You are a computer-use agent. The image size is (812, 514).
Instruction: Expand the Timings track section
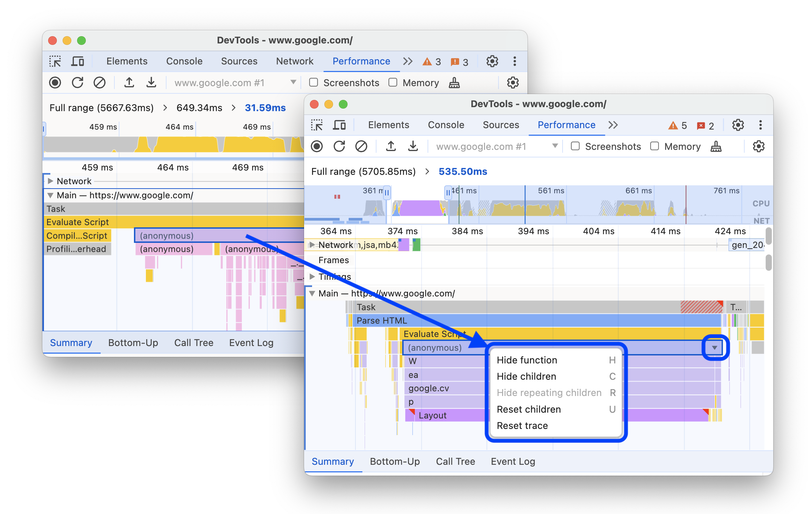[314, 276]
